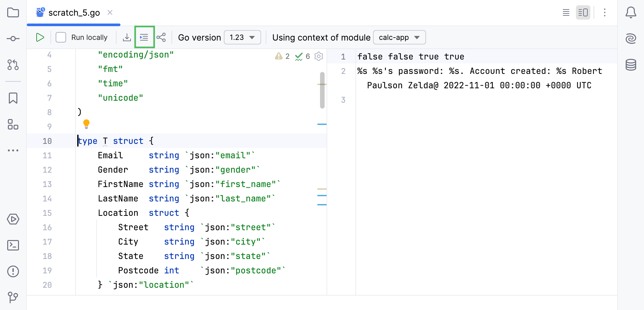Open the Pull Requests tool window

click(13, 65)
